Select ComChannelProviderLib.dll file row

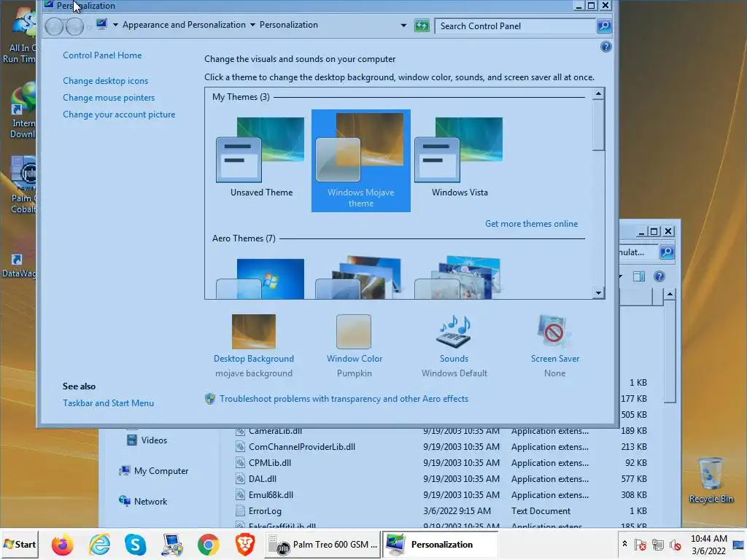[x=441, y=447]
